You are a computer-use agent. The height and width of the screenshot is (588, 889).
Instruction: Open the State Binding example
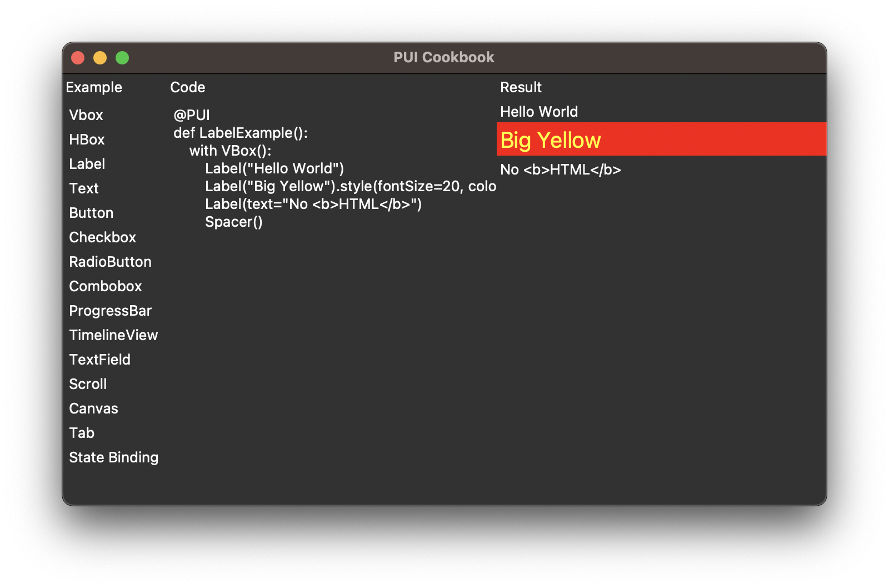[x=113, y=457]
